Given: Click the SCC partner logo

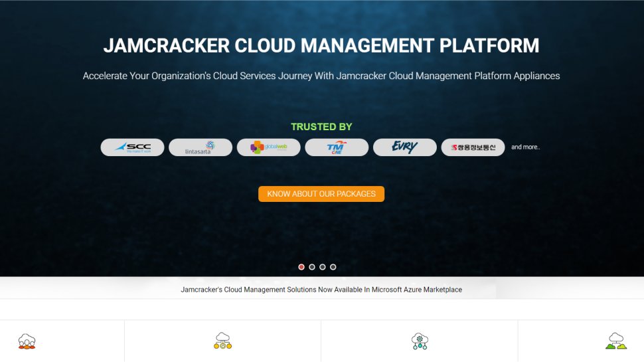Looking at the screenshot, I should [x=132, y=147].
